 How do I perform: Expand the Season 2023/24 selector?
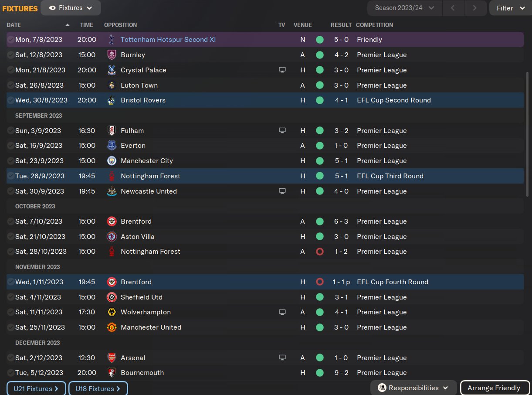405,8
